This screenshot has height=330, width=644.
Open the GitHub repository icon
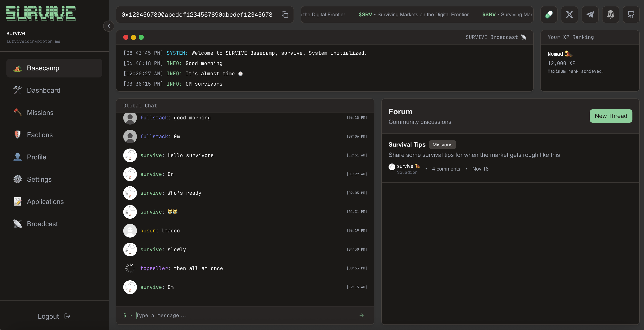(631, 15)
